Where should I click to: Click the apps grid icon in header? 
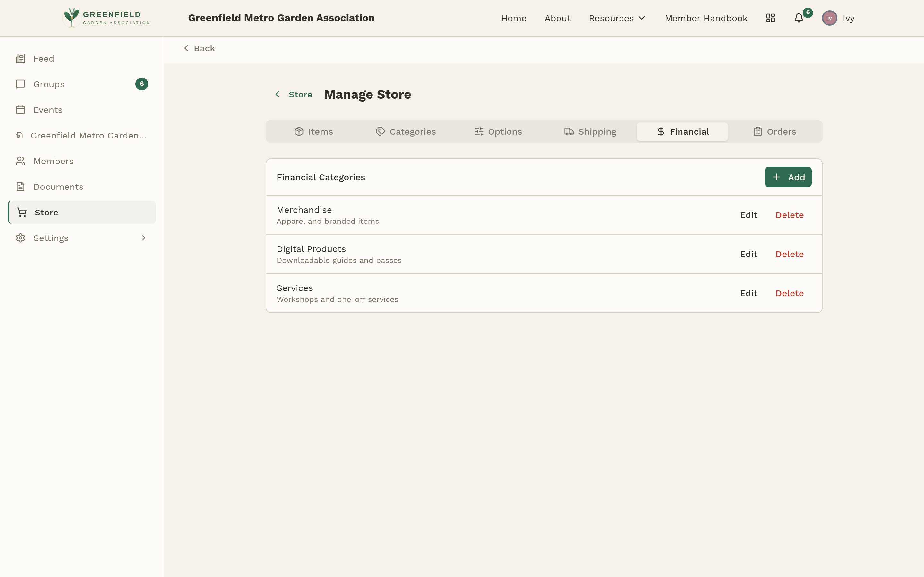771,18
